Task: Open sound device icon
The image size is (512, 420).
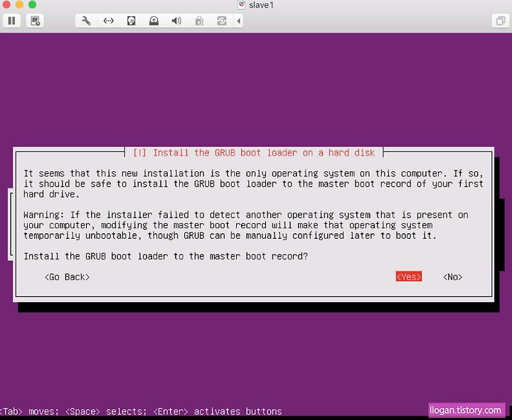Action: pyautogui.click(x=176, y=21)
